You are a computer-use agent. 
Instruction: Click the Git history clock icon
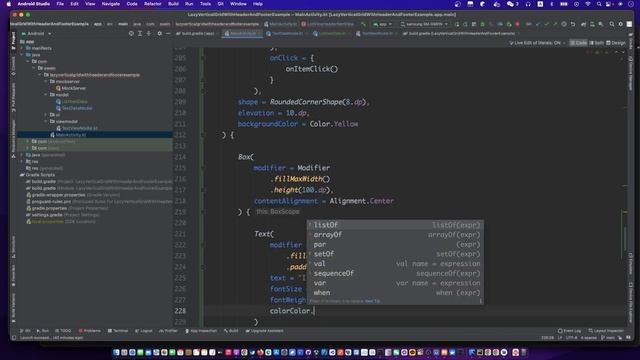tap(564, 24)
